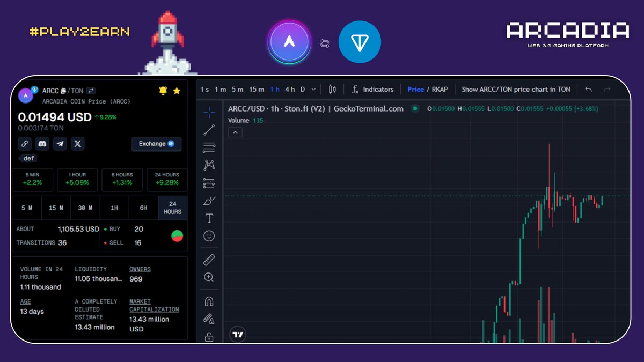Image resolution: width=644 pixels, height=362 pixels.
Task: Select the 4h chart interval
Action: tap(290, 90)
